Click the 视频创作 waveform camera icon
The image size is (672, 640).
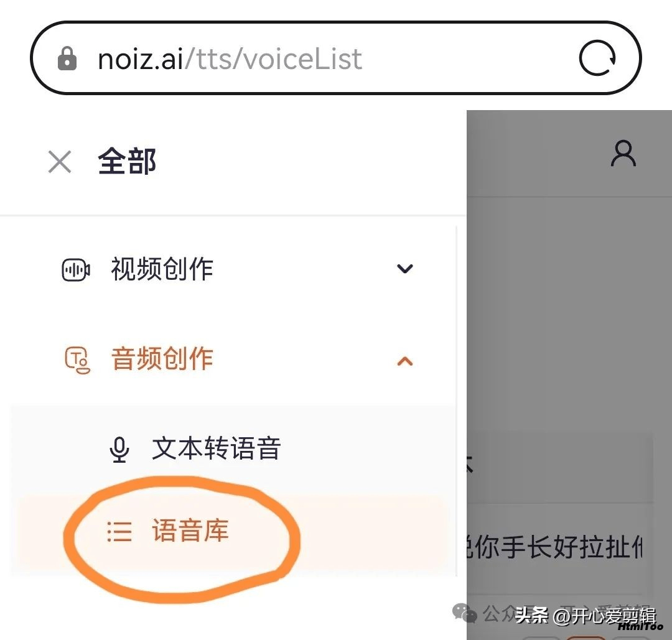coord(76,270)
